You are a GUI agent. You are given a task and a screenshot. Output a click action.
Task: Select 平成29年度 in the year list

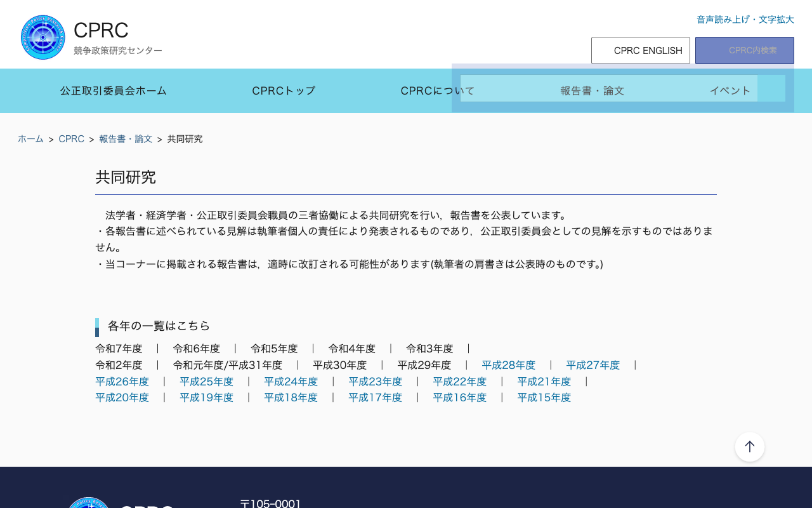[x=424, y=365]
